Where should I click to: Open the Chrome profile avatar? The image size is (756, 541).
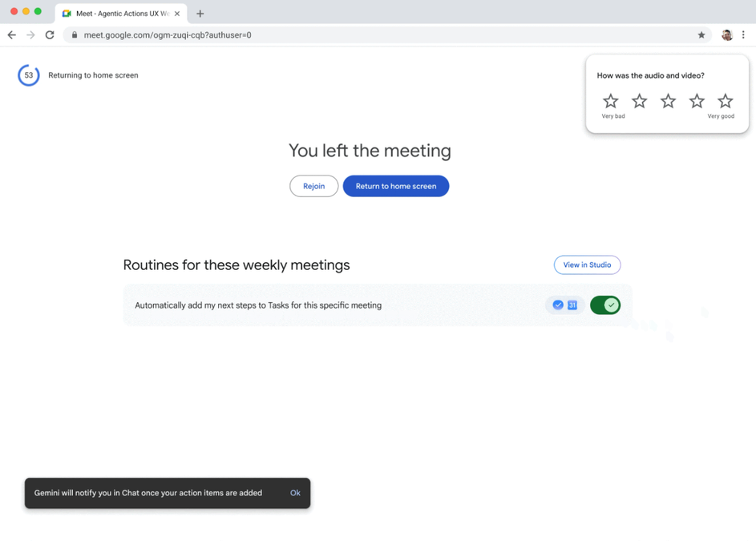[x=727, y=34]
